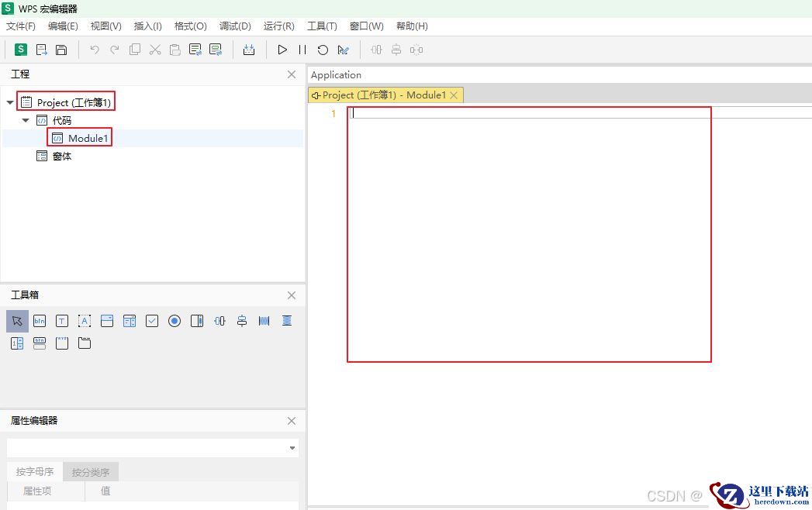The height and width of the screenshot is (510, 812).
Task: Toggle design mode with the pencil icon
Action: 343,50
